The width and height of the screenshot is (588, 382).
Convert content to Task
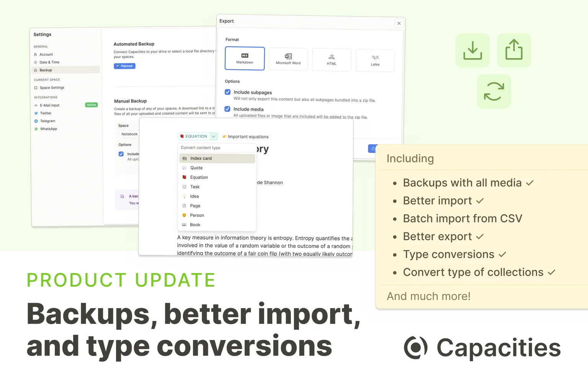217,187
